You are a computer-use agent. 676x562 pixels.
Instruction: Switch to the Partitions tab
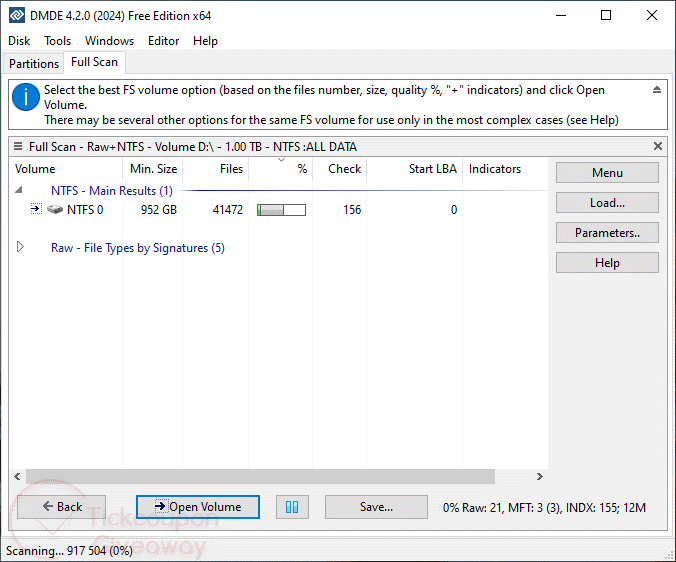pyautogui.click(x=34, y=63)
